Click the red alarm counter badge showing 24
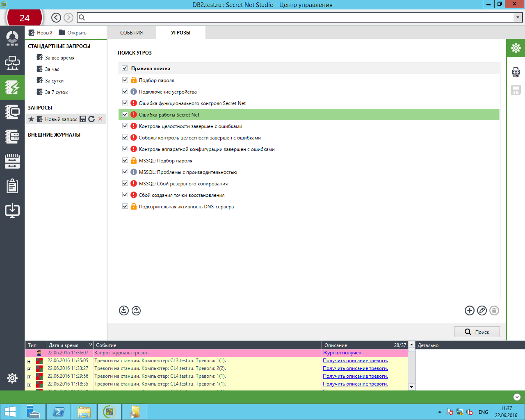Image resolution: width=525 pixels, height=420 pixels. [x=25, y=18]
